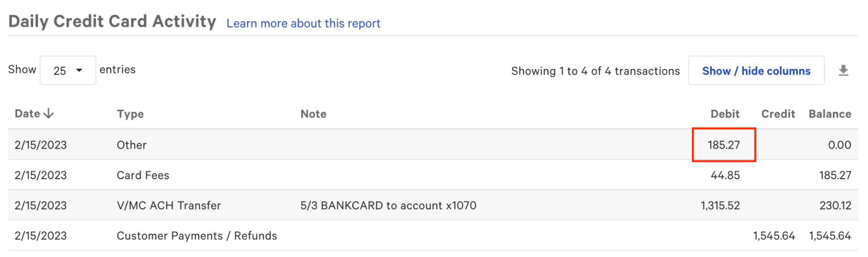Click the download report icon
Viewport: 868px width, 257px height.
pos(843,70)
